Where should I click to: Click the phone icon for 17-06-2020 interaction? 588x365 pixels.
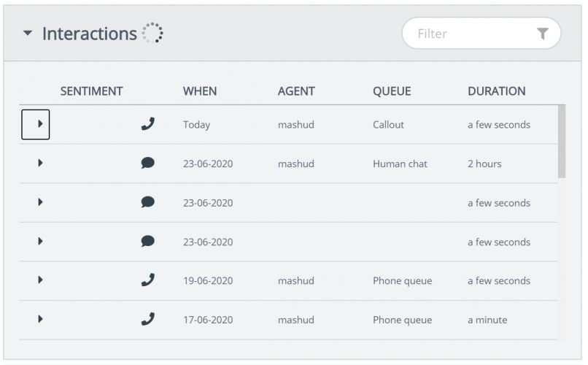click(148, 319)
